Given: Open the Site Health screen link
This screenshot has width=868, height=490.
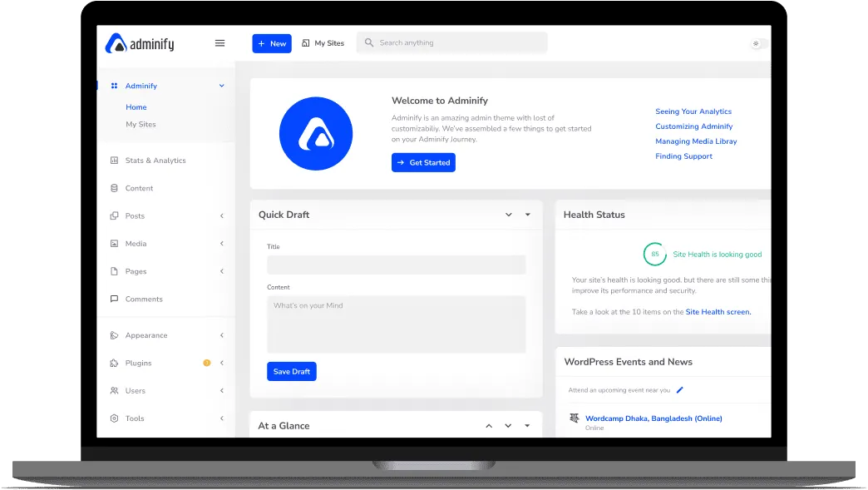Looking at the screenshot, I should pos(718,312).
